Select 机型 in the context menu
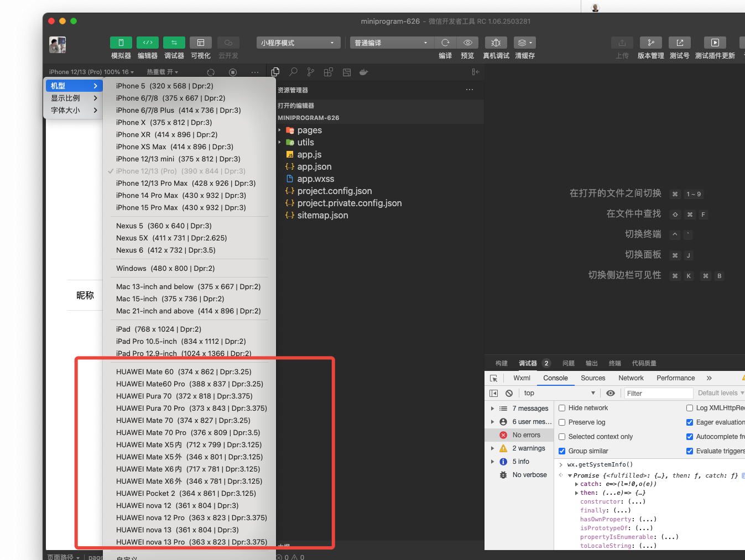Viewport: 745px width, 560px height. [x=74, y=86]
